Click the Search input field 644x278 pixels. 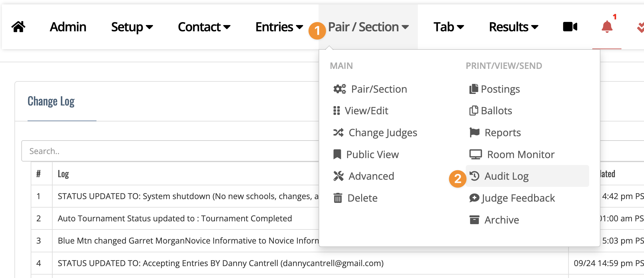[x=170, y=151]
